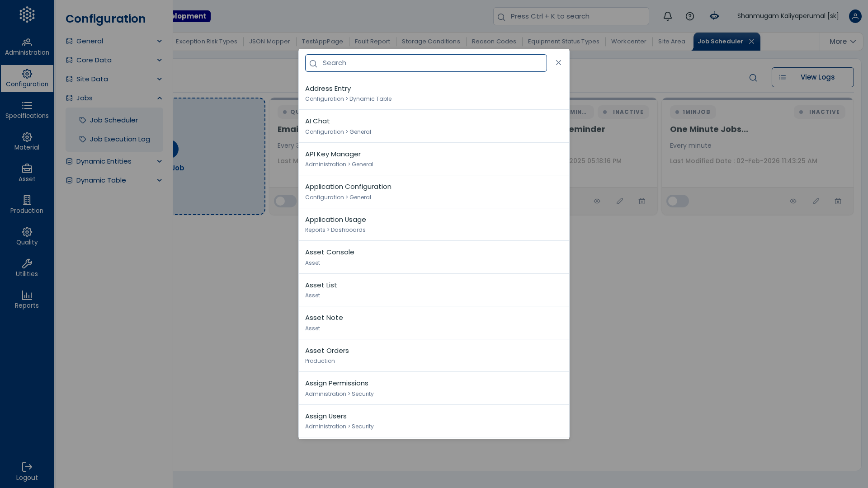Edit the Reminder job card

[x=620, y=201]
